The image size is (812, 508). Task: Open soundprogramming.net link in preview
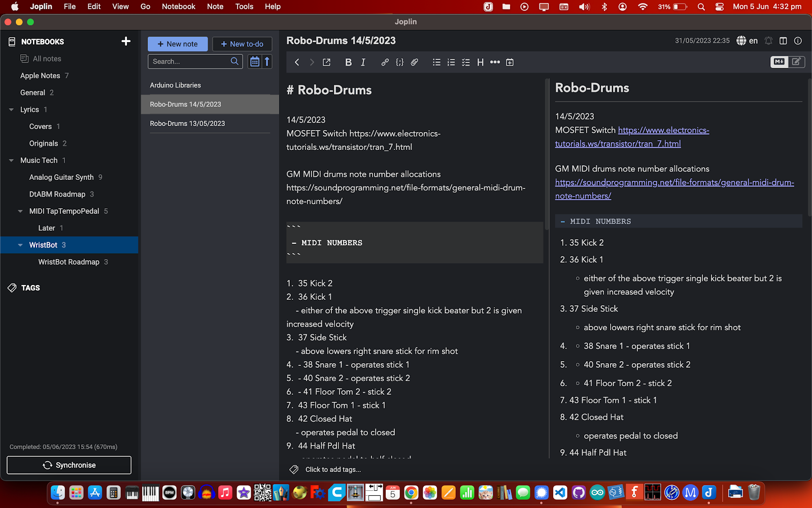(x=674, y=189)
